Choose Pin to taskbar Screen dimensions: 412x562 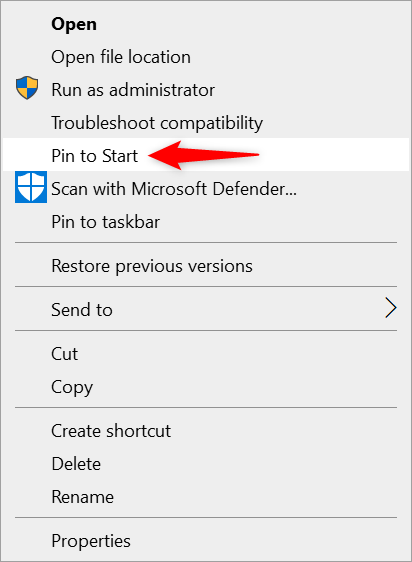(x=206, y=222)
